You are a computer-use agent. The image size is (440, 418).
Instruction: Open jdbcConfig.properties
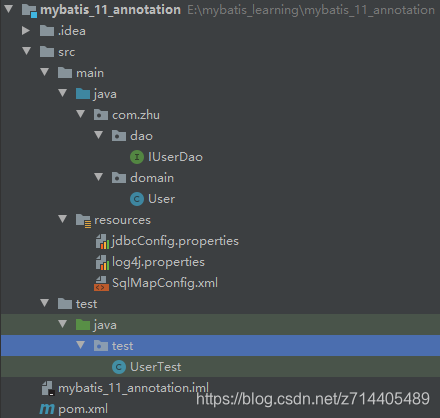(175, 241)
